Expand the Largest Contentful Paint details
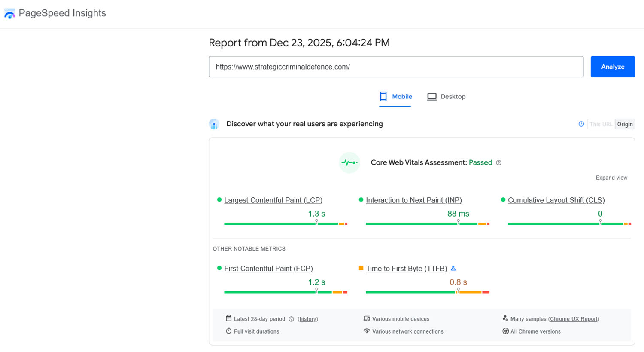644x352 pixels. 273,200
